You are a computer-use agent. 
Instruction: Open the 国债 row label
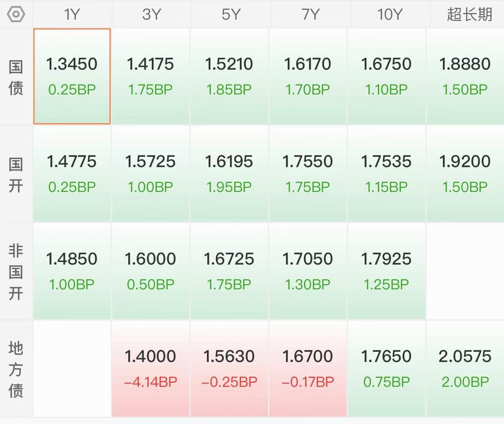click(16, 77)
